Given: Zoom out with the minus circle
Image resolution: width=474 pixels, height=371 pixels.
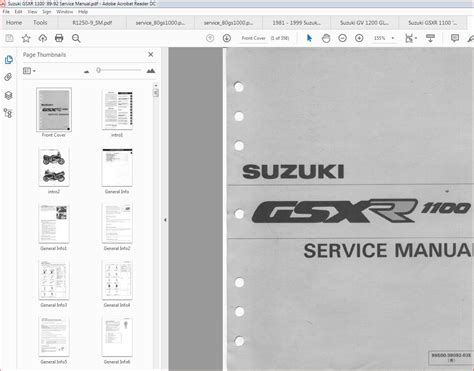Looking at the screenshot, I should tap(342, 38).
